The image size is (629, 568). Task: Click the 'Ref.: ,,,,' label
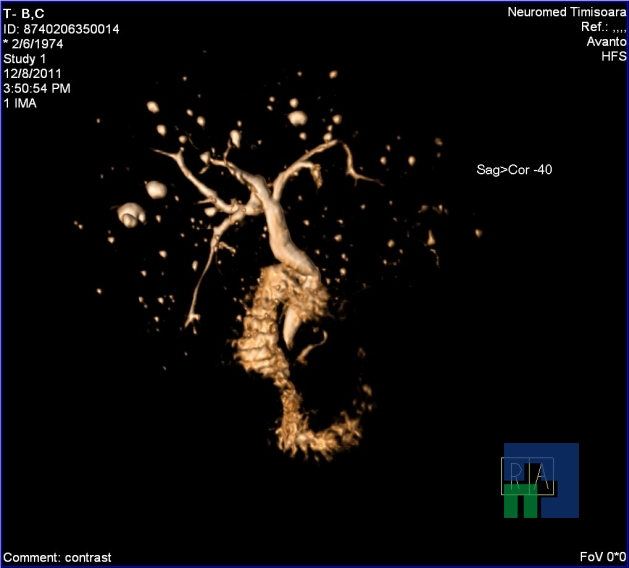click(603, 27)
